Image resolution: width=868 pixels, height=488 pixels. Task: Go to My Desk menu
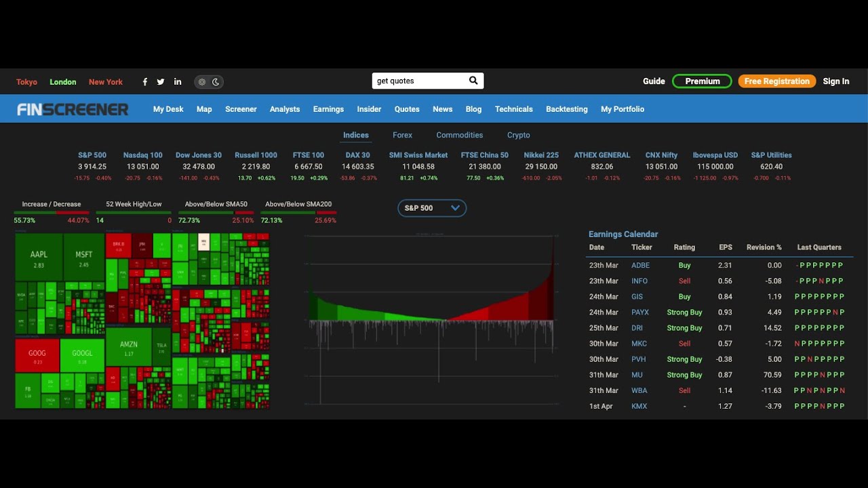(168, 109)
